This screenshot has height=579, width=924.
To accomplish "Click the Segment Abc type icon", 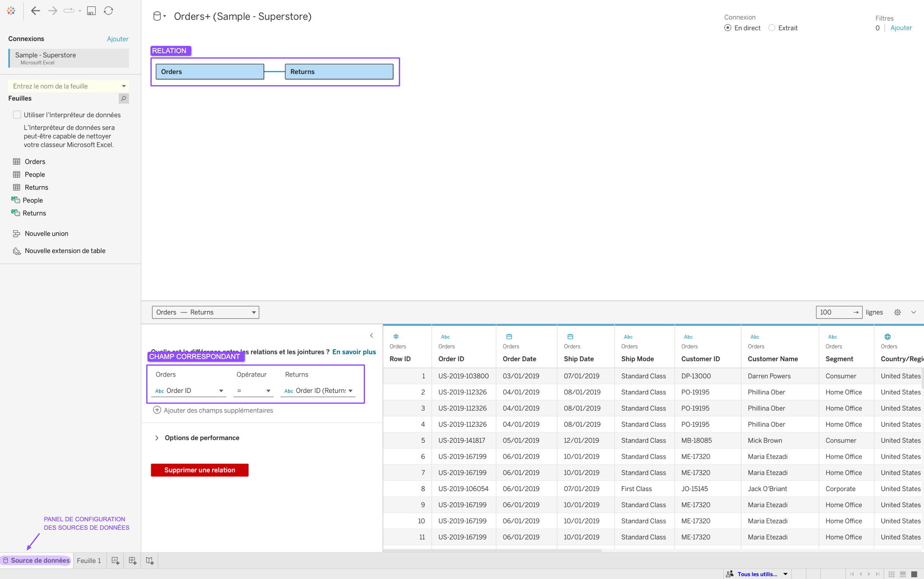I will pos(833,337).
